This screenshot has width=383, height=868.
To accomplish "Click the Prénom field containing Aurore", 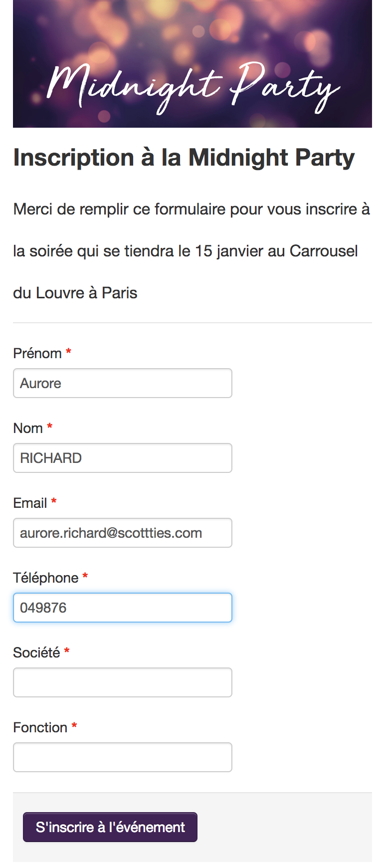I will 122,383.
